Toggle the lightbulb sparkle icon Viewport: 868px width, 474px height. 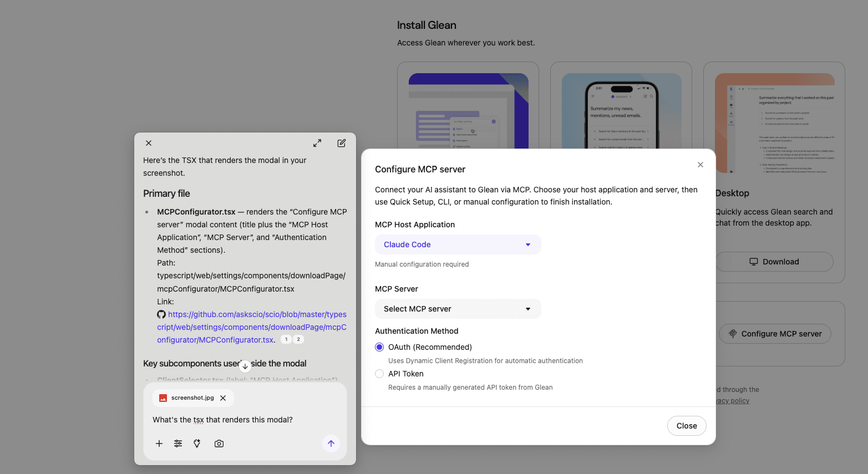(x=197, y=444)
